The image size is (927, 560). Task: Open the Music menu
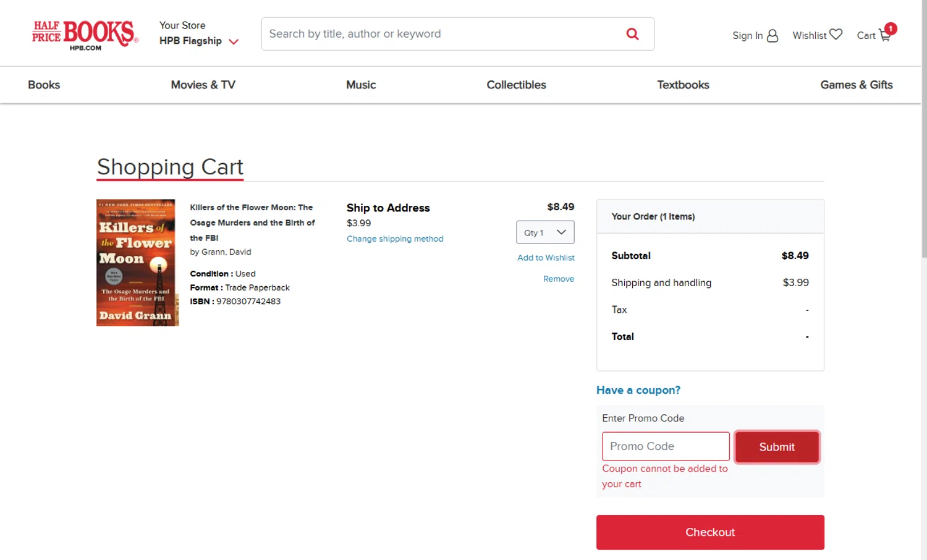tap(361, 85)
